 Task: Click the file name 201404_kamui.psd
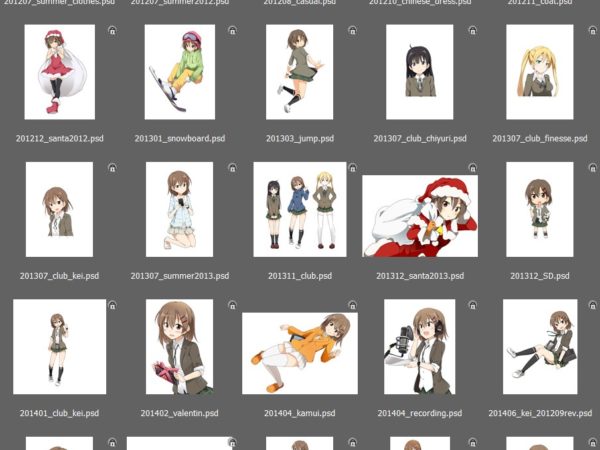coord(300,413)
